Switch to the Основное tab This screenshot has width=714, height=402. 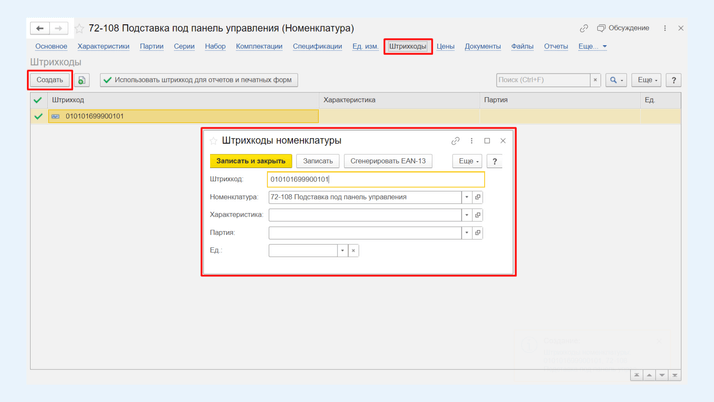pos(51,46)
